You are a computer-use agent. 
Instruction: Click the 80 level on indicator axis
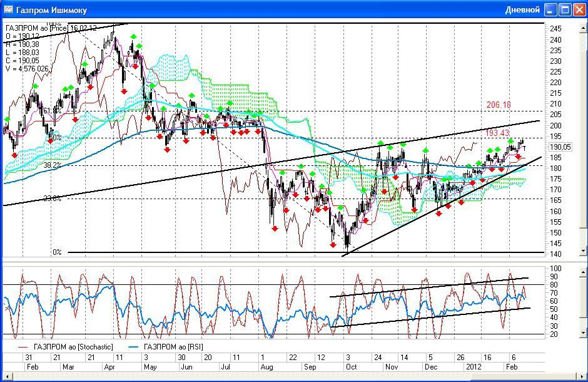click(x=555, y=284)
